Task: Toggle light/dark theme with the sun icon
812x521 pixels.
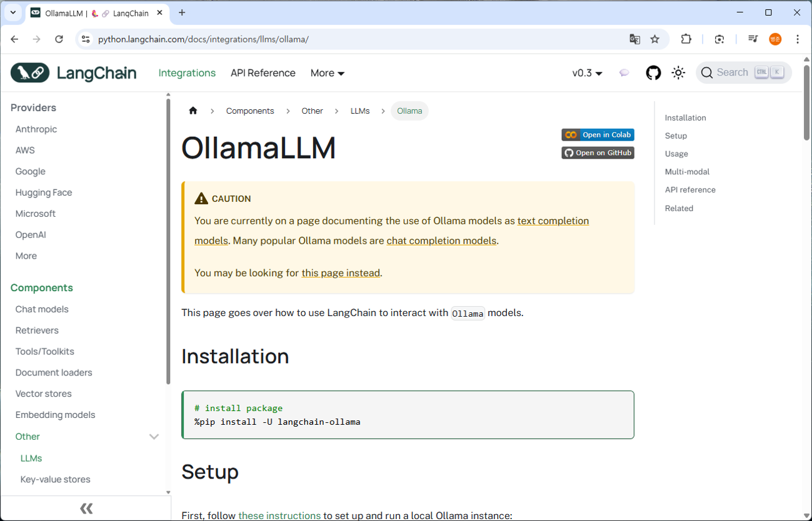Action: [x=678, y=73]
